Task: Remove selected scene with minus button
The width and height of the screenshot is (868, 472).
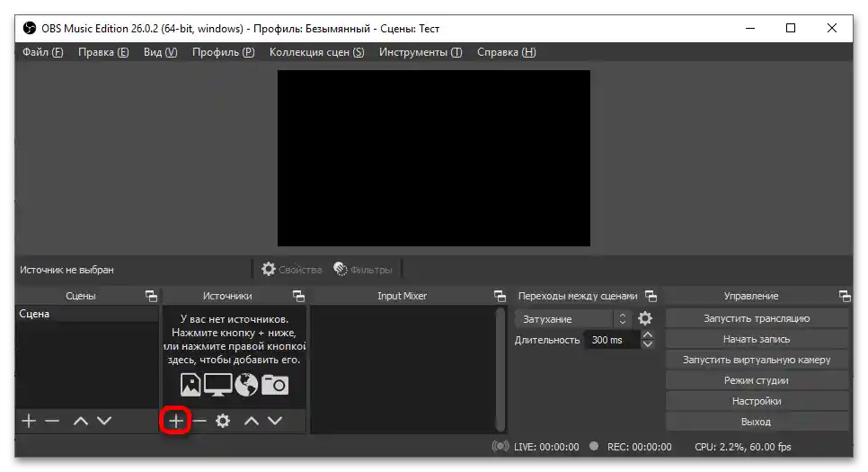Action: (52, 421)
